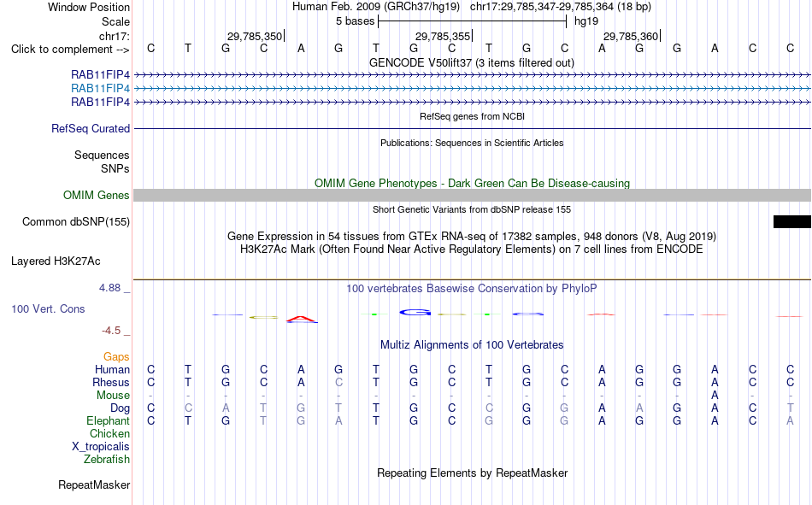Click the SNPs track label

(115, 169)
